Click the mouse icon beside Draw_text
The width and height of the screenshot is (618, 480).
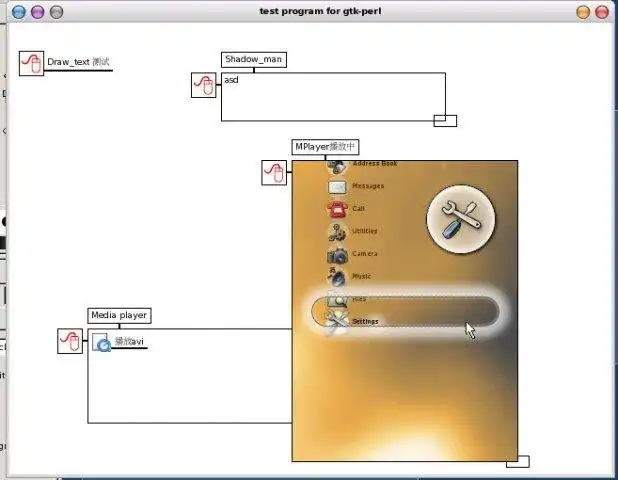click(x=32, y=63)
